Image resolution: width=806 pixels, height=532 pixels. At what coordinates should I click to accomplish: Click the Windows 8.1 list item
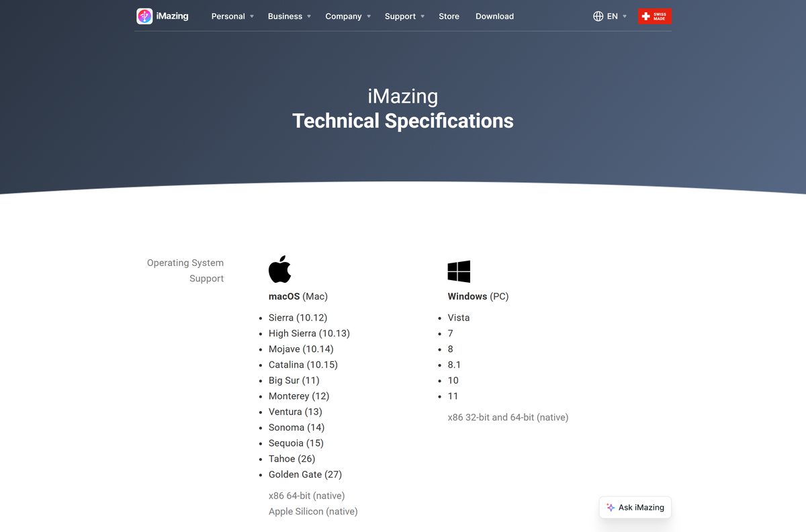[454, 365]
